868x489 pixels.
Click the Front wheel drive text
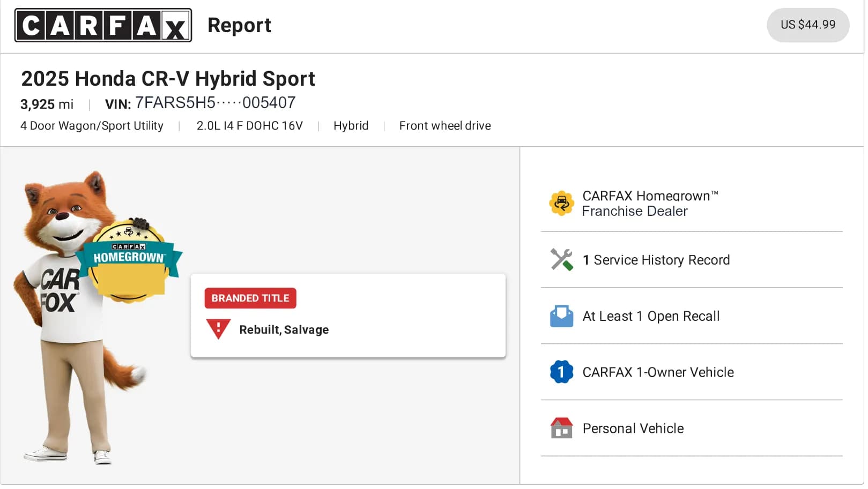(445, 126)
